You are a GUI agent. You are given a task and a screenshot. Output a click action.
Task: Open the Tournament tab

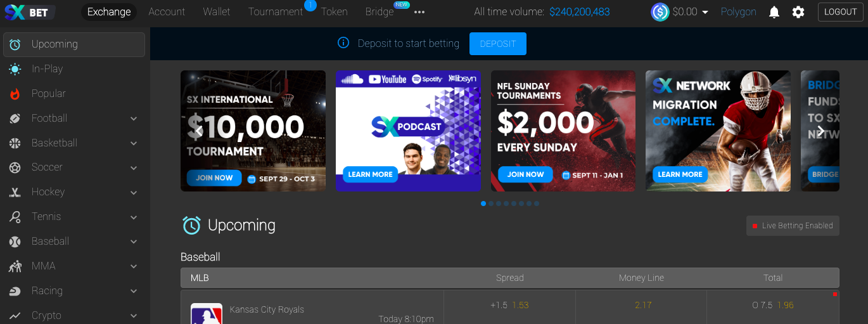(276, 12)
